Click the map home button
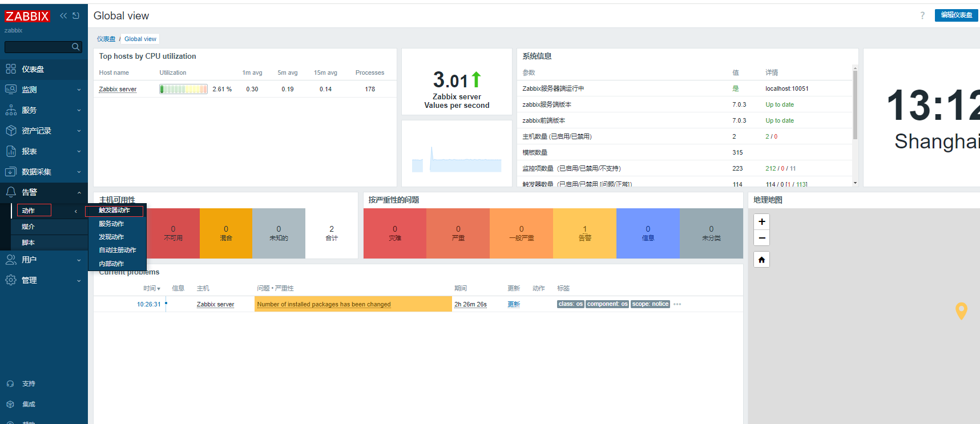This screenshot has height=424, width=980. click(762, 260)
